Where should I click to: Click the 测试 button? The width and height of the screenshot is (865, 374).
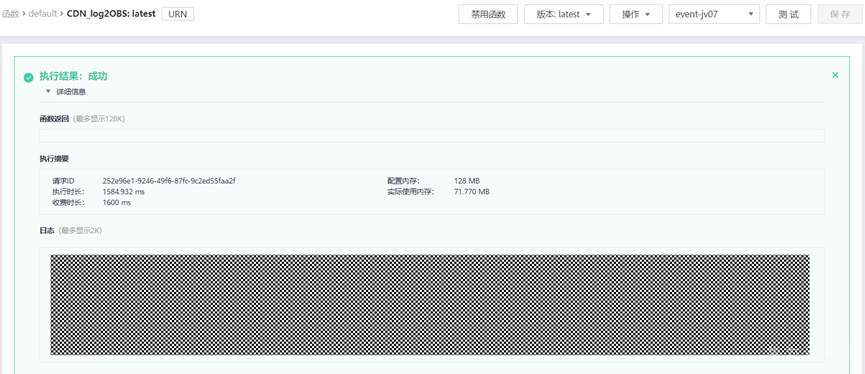click(x=788, y=14)
